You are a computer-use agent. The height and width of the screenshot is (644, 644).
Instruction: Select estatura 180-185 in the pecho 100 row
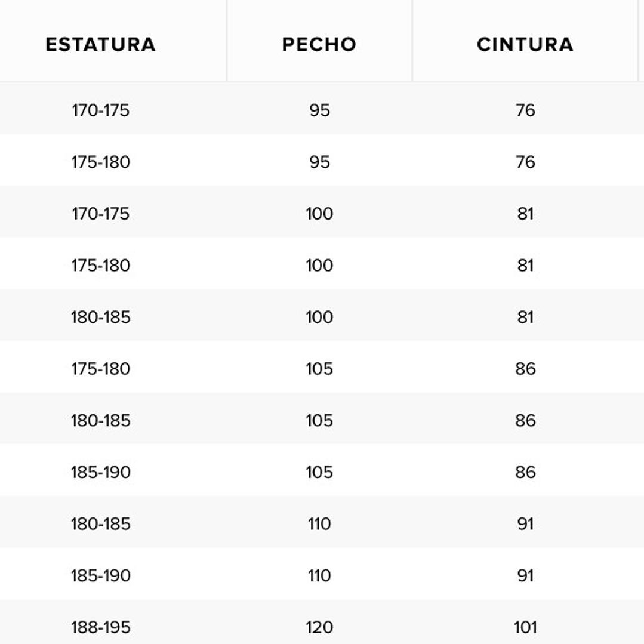click(x=100, y=317)
